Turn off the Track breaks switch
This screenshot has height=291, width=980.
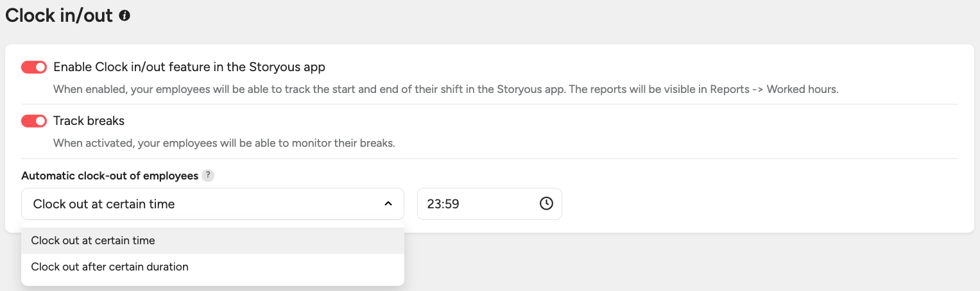pyautogui.click(x=34, y=121)
